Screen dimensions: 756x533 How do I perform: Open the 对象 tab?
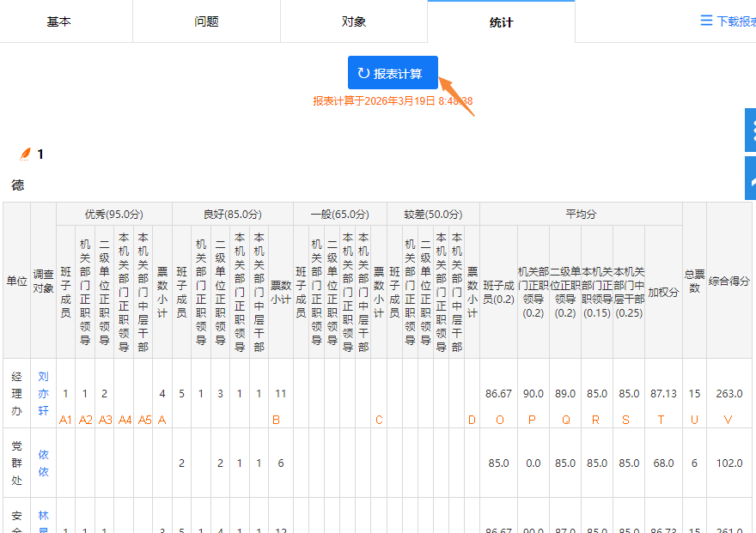(x=354, y=22)
